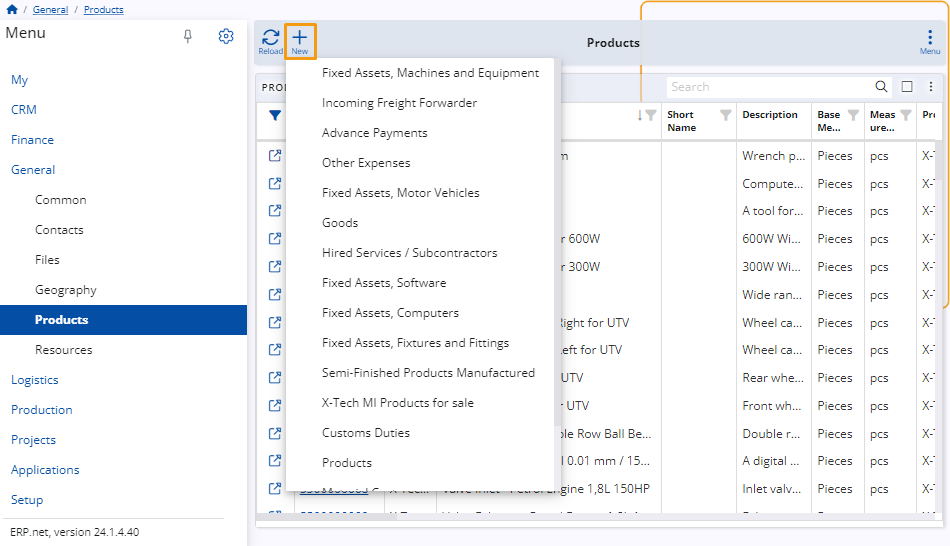Open filter on Base Measurement column
Image resolution: width=950 pixels, height=546 pixels.
coord(853,115)
